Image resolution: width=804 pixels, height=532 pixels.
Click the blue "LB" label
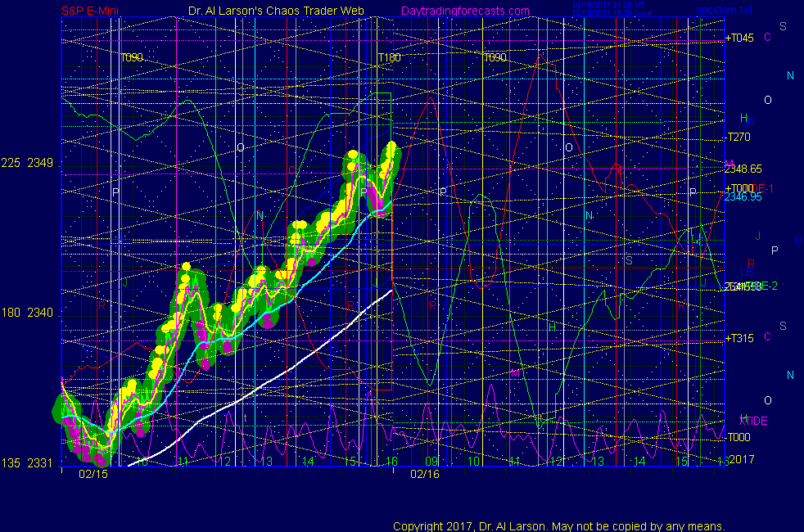(747, 273)
